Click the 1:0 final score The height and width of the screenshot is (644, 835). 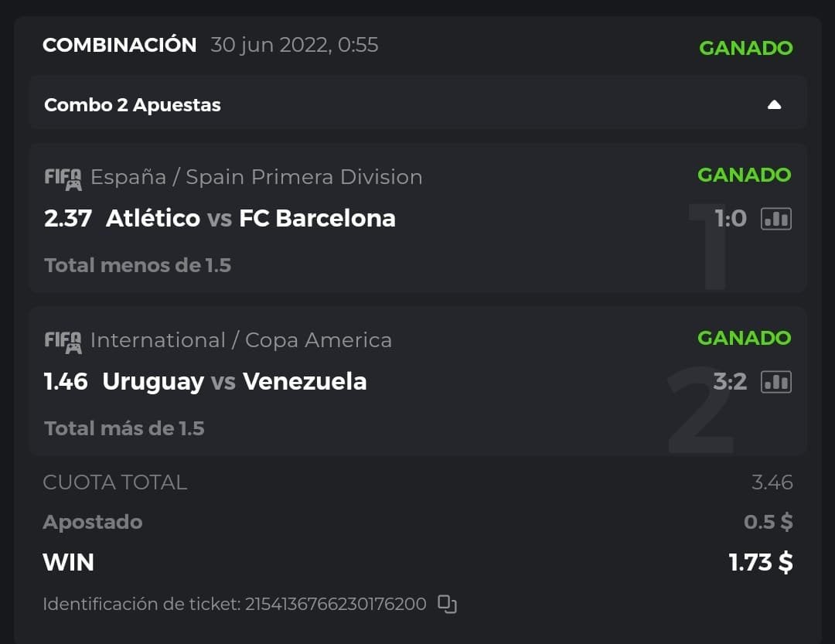point(731,219)
